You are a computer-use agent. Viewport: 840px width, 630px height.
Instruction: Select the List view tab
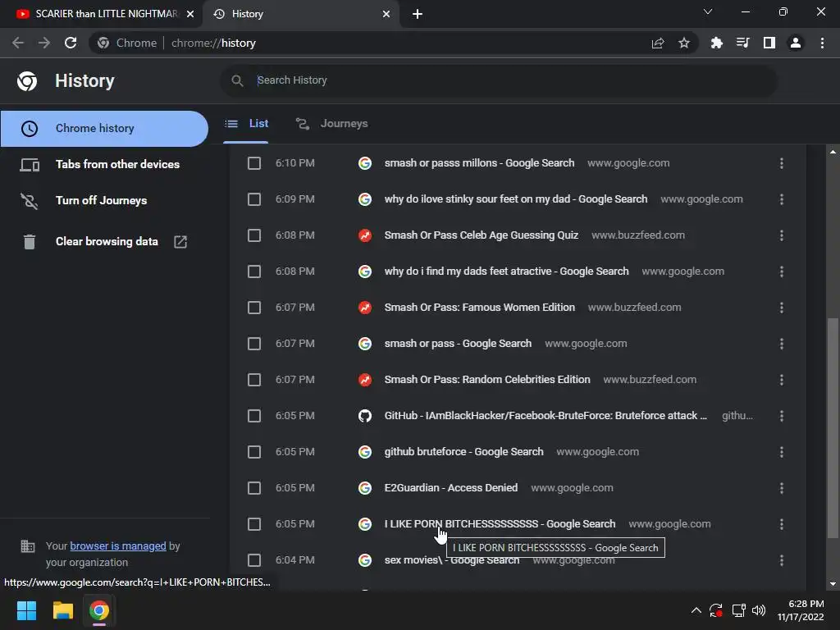pyautogui.click(x=246, y=124)
